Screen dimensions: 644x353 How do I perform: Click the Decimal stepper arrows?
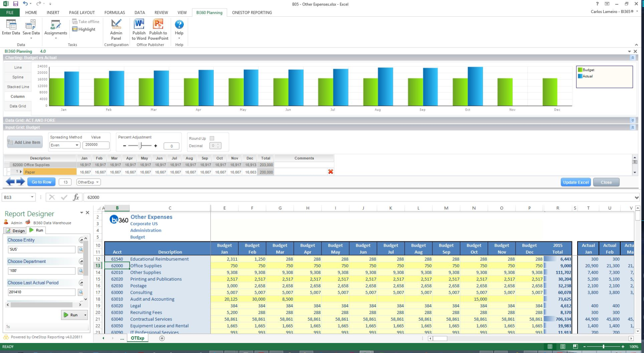(218, 146)
